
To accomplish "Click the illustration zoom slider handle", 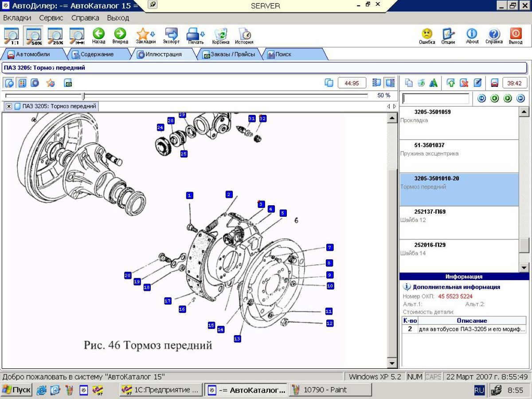I will pyautogui.click(x=83, y=96).
